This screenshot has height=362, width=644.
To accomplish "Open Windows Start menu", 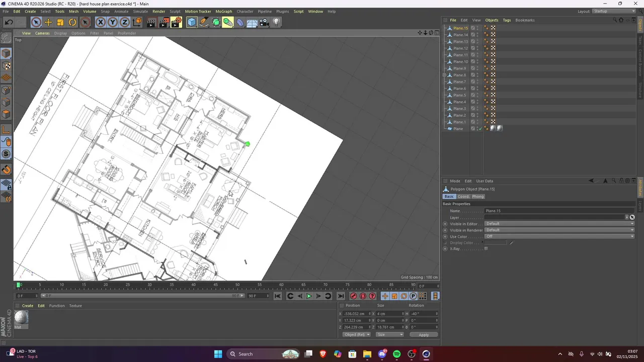I will (218, 354).
